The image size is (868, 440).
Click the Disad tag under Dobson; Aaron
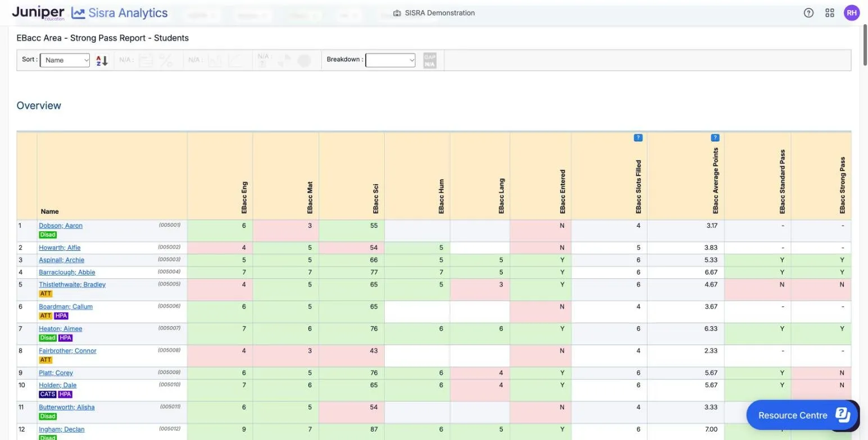[48, 235]
